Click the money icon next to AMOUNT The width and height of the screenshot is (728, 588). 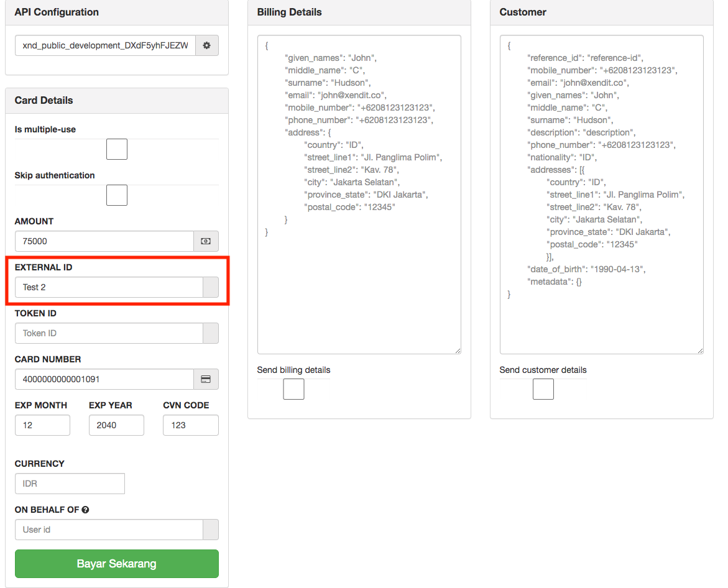pyautogui.click(x=206, y=241)
